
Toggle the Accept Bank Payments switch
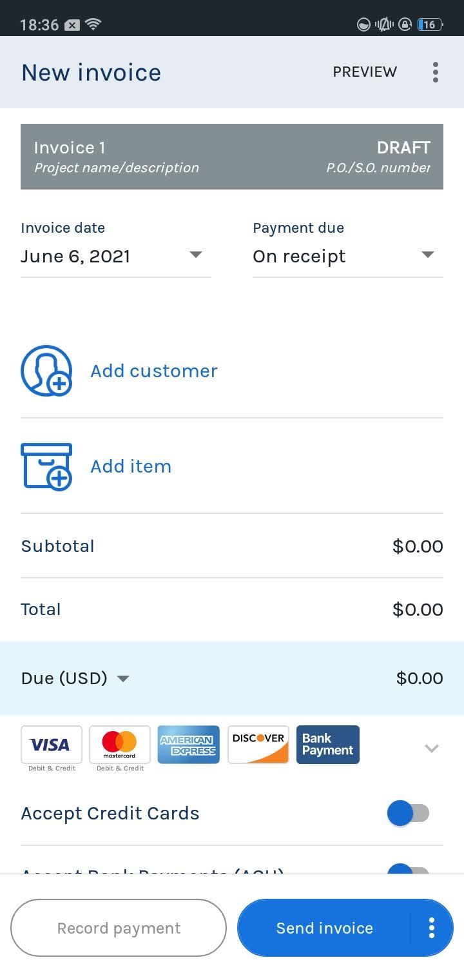(408, 870)
